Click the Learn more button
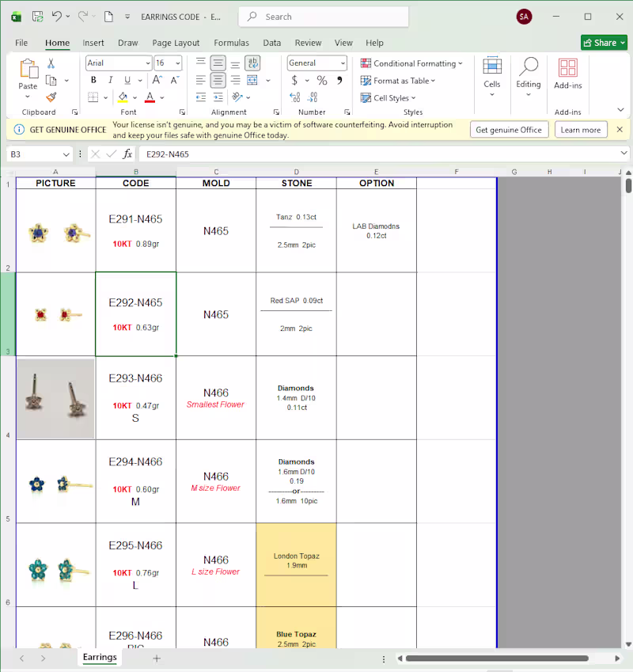This screenshot has height=672, width=633. click(x=581, y=130)
